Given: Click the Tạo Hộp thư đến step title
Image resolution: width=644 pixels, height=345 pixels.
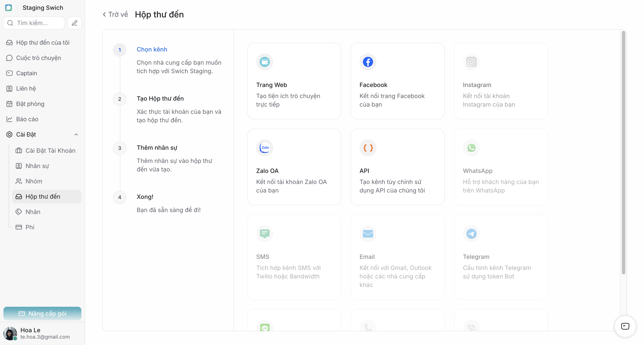Looking at the screenshot, I should click(160, 99).
